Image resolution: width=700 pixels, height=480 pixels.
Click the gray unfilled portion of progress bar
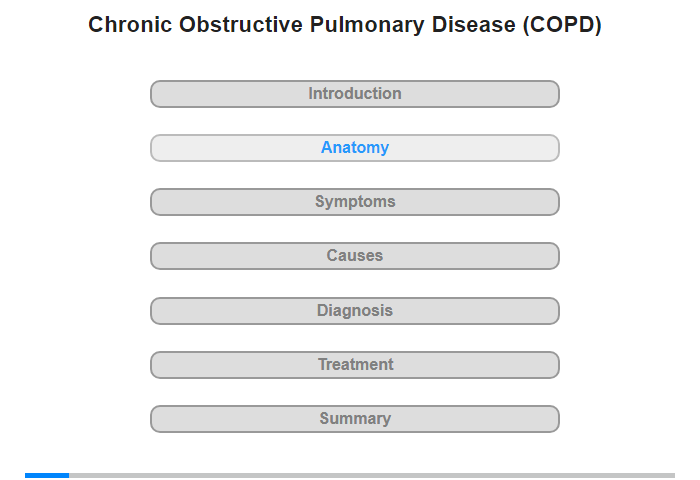pyautogui.click(x=372, y=476)
